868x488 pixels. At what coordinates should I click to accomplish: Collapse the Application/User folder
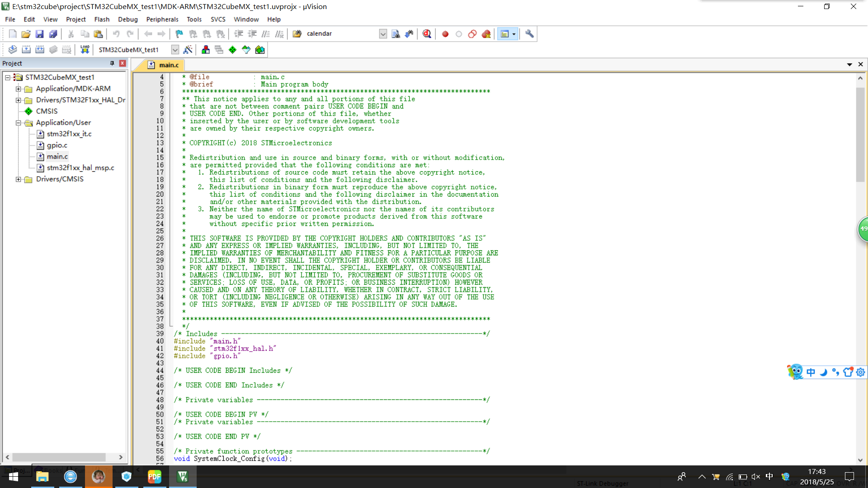[x=19, y=123]
